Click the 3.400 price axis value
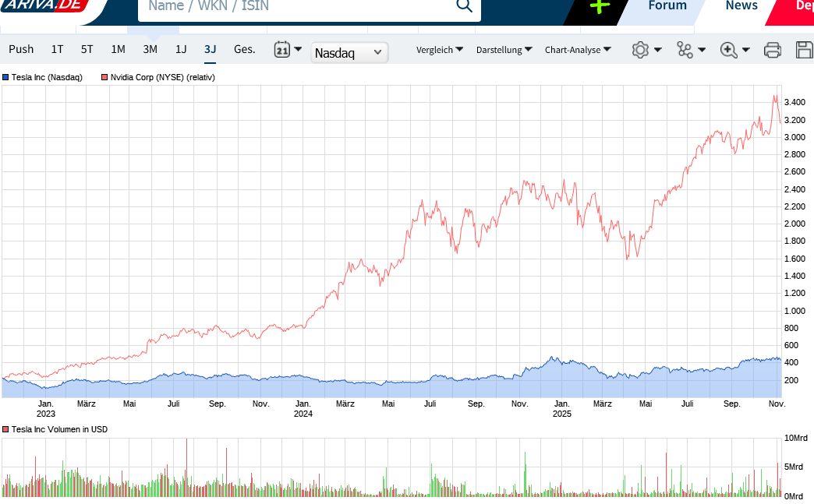Viewport: 814px width, 504px height. click(795, 102)
